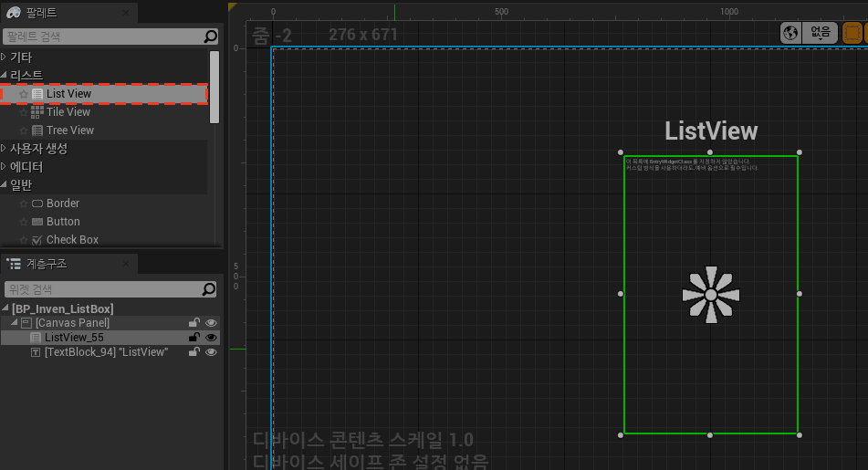Open the localization globe icon
868x470 pixels.
pos(790,33)
